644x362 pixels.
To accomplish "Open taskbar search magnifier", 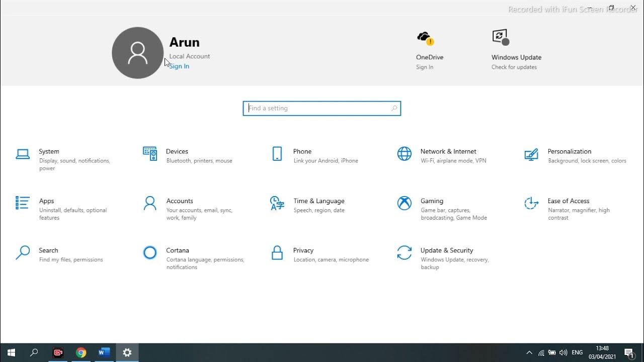I will pyautogui.click(x=34, y=353).
